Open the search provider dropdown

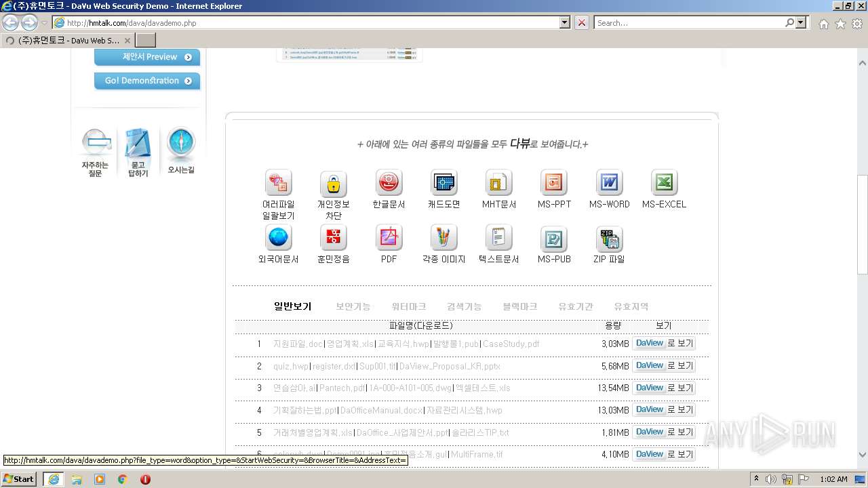click(802, 22)
